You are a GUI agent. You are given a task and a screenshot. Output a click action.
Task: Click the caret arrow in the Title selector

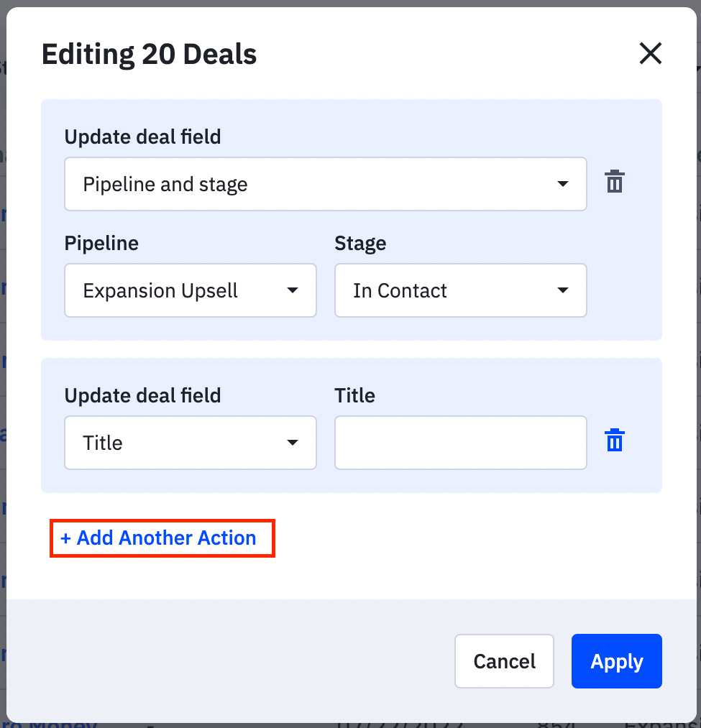click(292, 443)
